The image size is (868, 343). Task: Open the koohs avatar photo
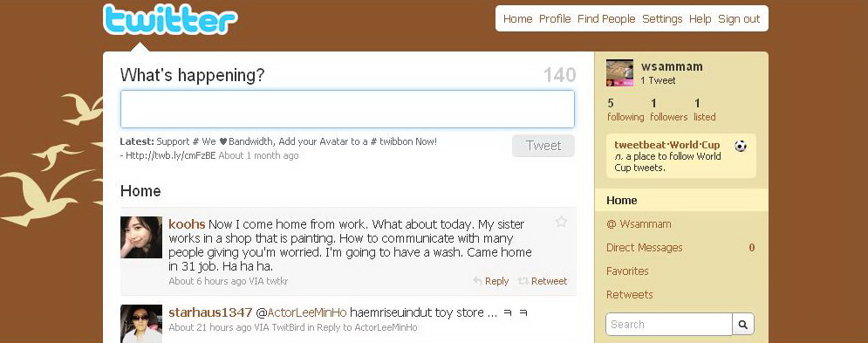tap(141, 237)
